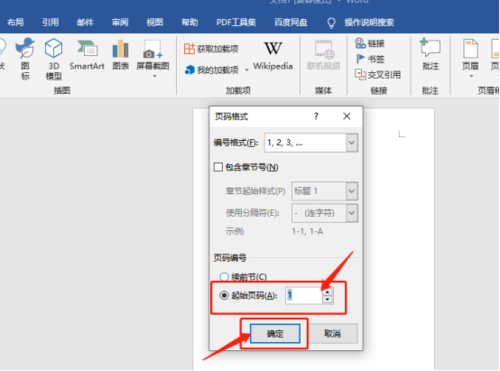Click the Tell Me search box (操作说明搜索)
The width and height of the screenshot is (500, 371).
369,22
